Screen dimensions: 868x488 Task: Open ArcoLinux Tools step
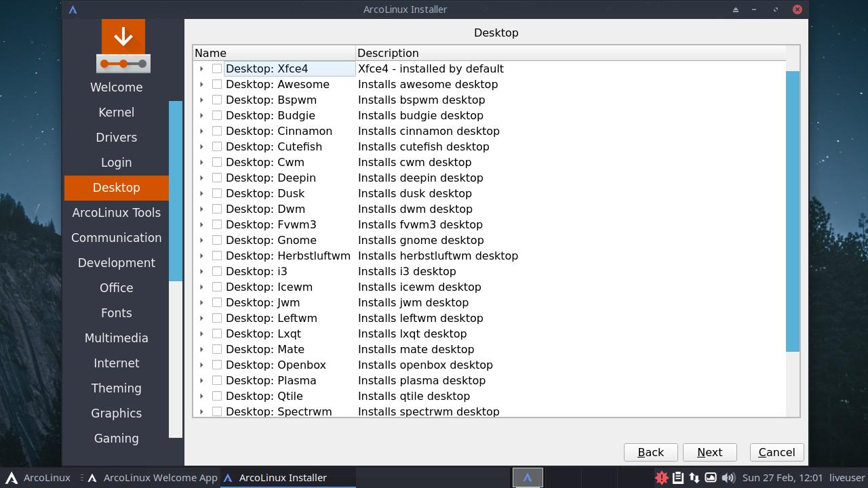point(117,213)
